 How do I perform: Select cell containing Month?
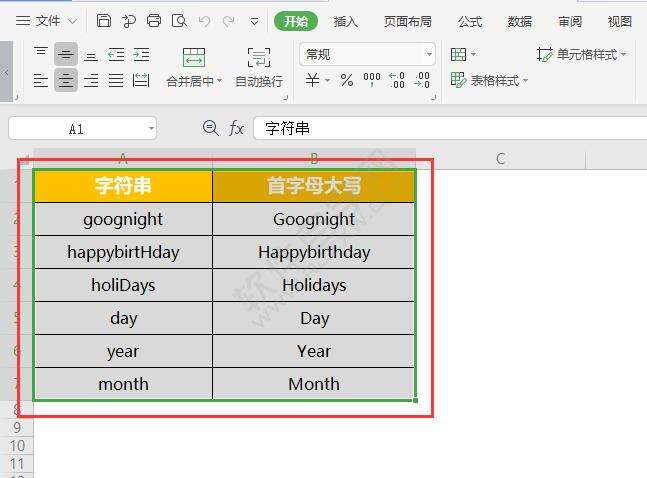(x=314, y=384)
